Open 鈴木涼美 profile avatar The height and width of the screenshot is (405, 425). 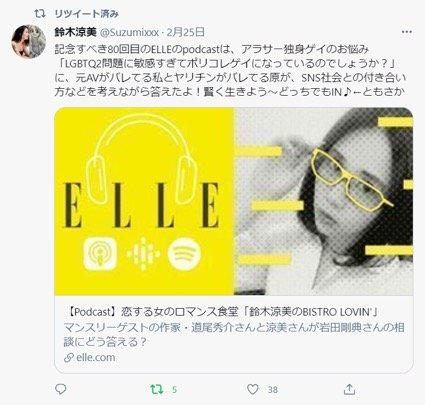(29, 41)
